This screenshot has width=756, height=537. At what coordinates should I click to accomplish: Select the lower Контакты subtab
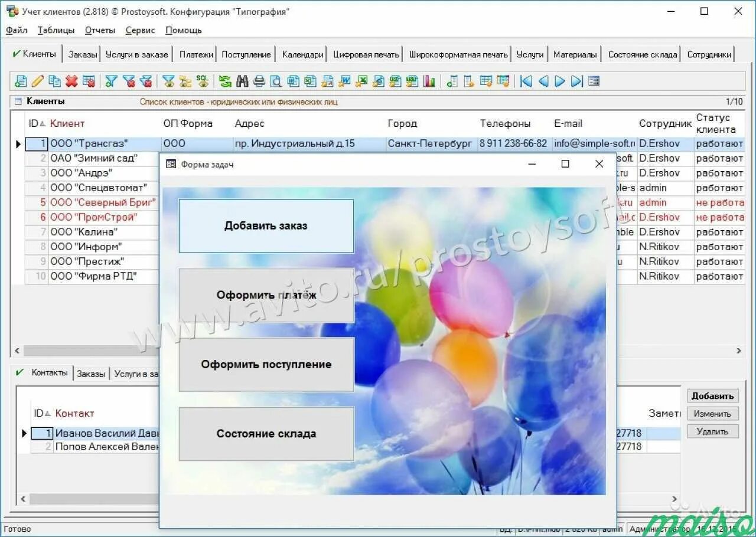click(x=43, y=373)
